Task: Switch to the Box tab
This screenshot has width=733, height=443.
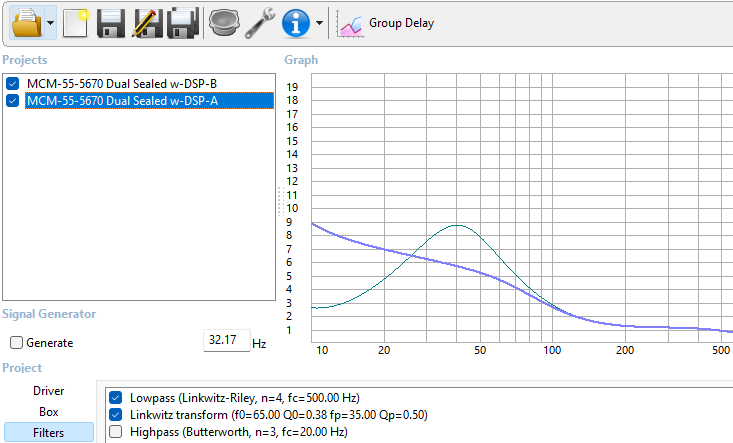Action: [x=48, y=411]
